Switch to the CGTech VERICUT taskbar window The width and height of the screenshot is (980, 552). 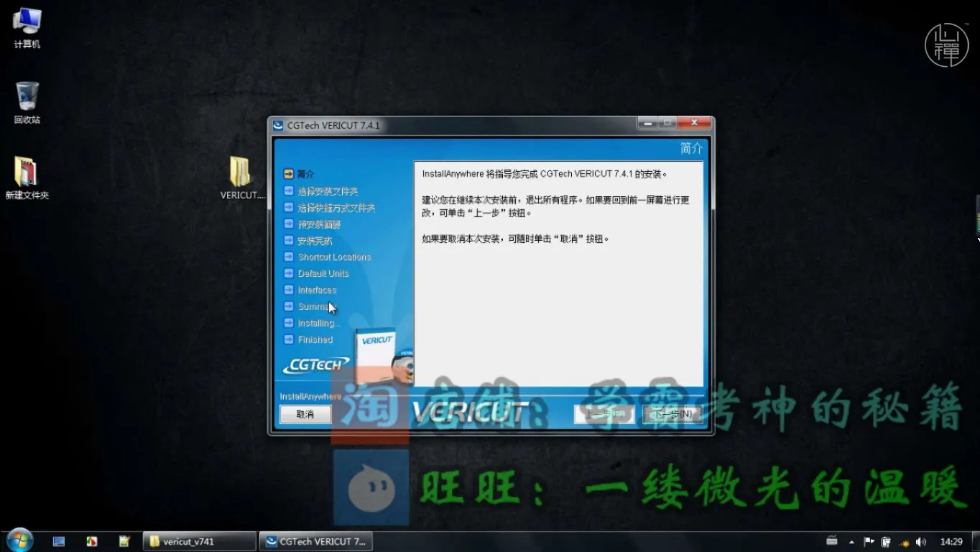(x=316, y=540)
